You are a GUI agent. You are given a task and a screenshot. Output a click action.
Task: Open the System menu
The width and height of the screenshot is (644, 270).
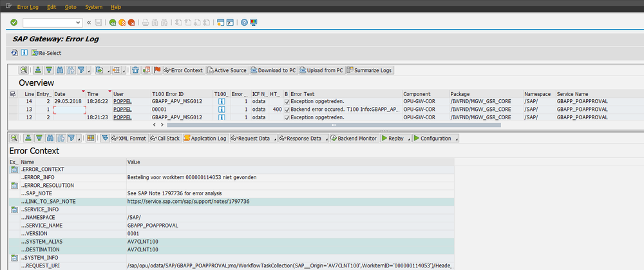pyautogui.click(x=93, y=7)
